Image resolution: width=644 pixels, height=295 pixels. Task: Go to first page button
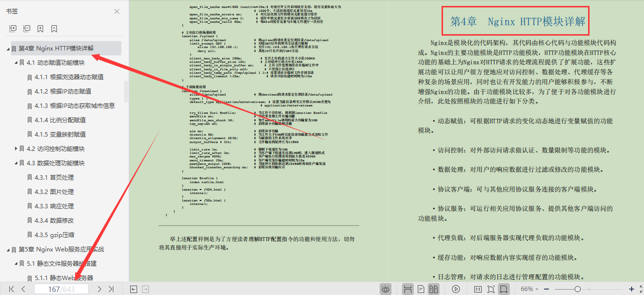pyautogui.click(x=12, y=289)
